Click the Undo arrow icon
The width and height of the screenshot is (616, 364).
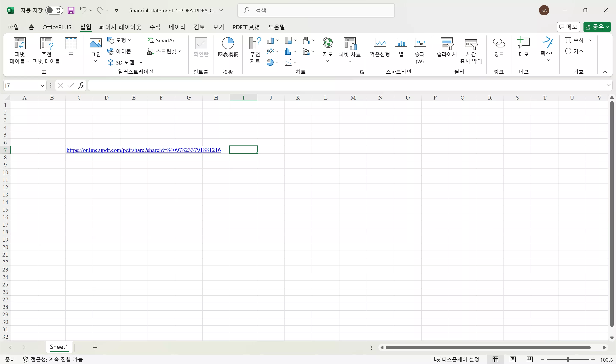[83, 10]
